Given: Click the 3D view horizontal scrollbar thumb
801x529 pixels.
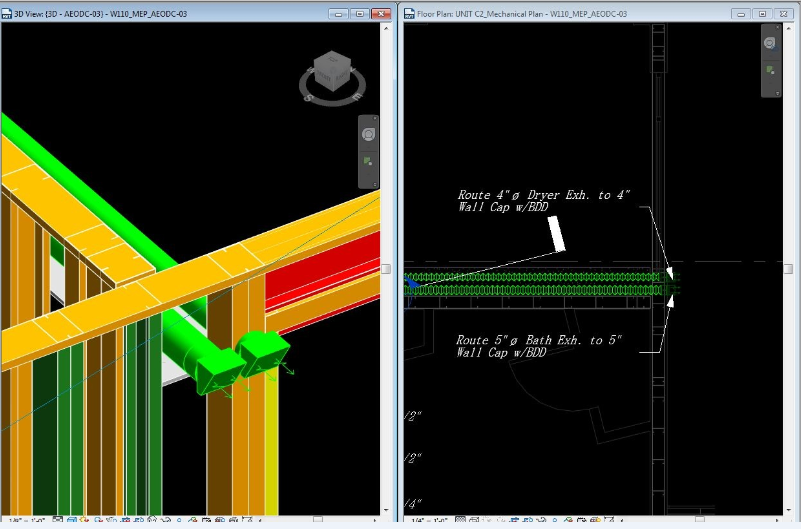Looking at the screenshot, I should click(317, 520).
